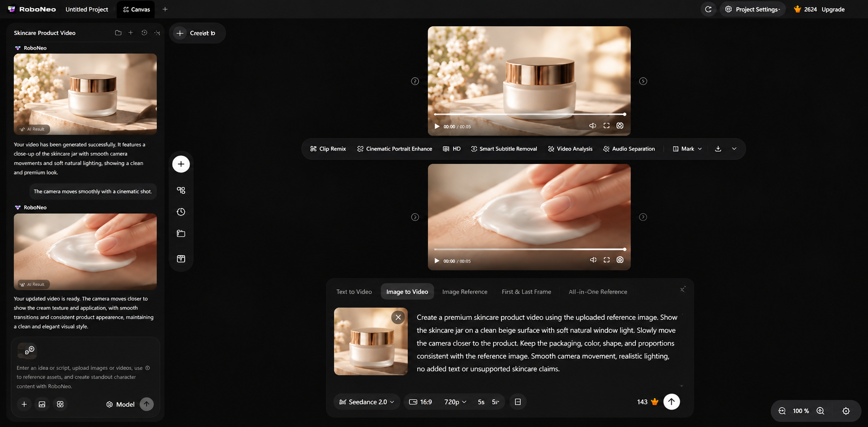The height and width of the screenshot is (427, 868).
Task: Open the Mark dropdown
Action: (x=687, y=149)
